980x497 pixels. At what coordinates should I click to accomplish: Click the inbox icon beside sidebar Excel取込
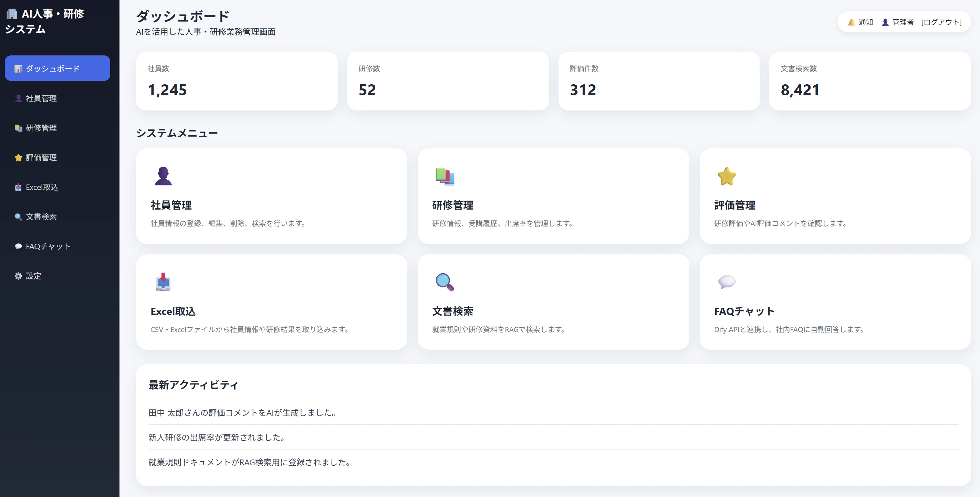18,188
